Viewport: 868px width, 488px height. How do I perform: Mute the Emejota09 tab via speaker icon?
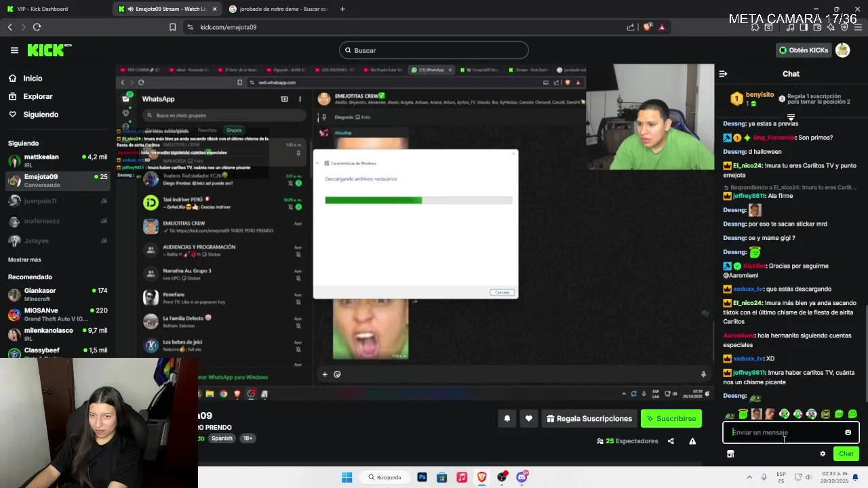point(130,9)
